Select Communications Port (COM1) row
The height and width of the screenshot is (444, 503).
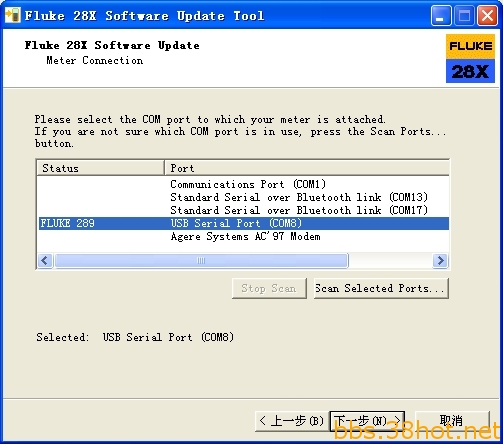tap(244, 184)
